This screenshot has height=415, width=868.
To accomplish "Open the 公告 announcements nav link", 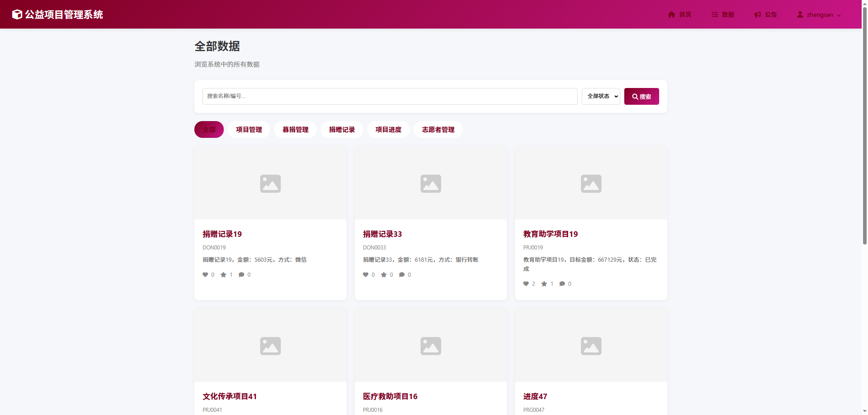I will click(766, 15).
